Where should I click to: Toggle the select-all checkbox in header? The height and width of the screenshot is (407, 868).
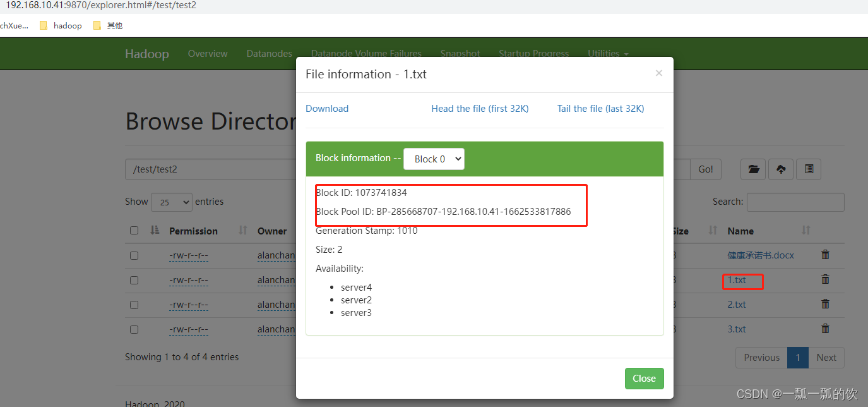(134, 231)
